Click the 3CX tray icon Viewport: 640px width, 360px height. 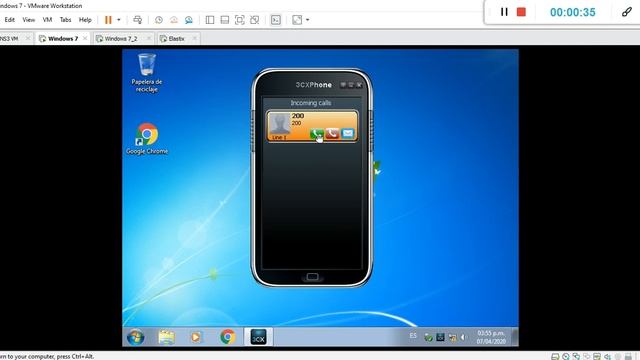point(440,337)
